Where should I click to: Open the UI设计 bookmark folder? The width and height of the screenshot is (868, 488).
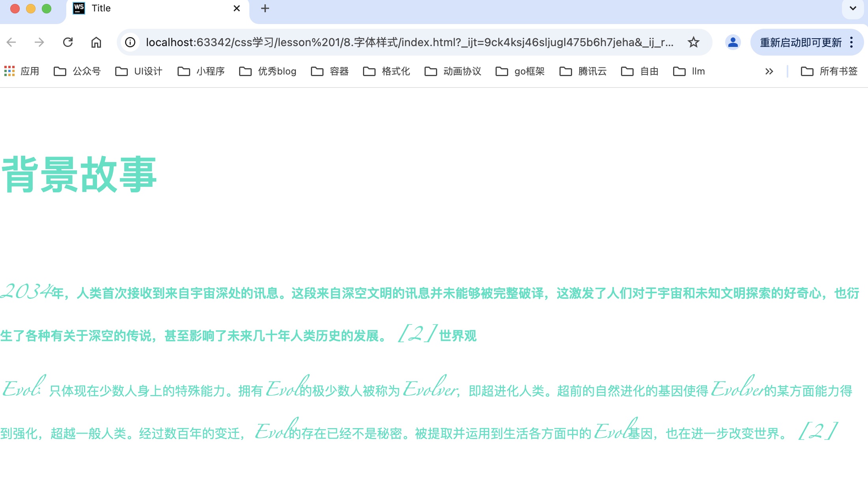(x=139, y=71)
